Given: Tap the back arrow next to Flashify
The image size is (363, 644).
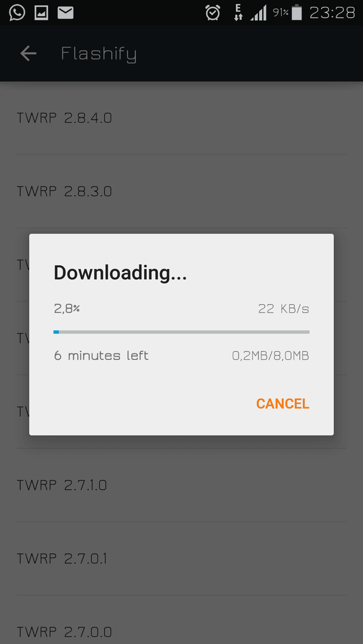Looking at the screenshot, I should point(29,54).
